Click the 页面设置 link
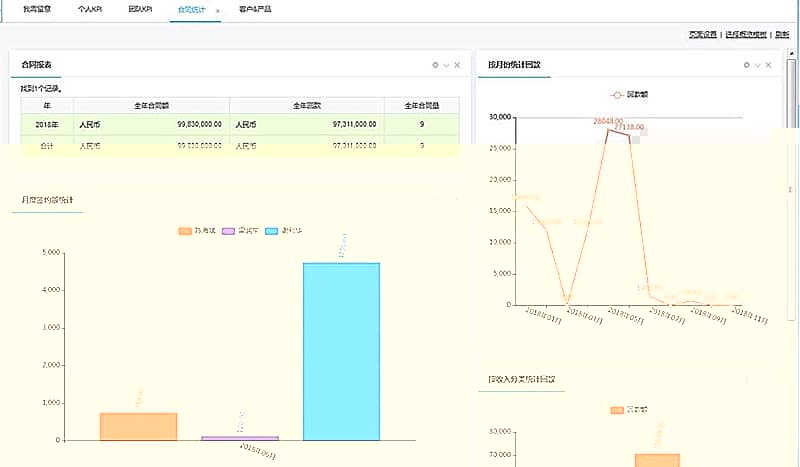Viewport: 800px width, 467px height. pos(703,34)
